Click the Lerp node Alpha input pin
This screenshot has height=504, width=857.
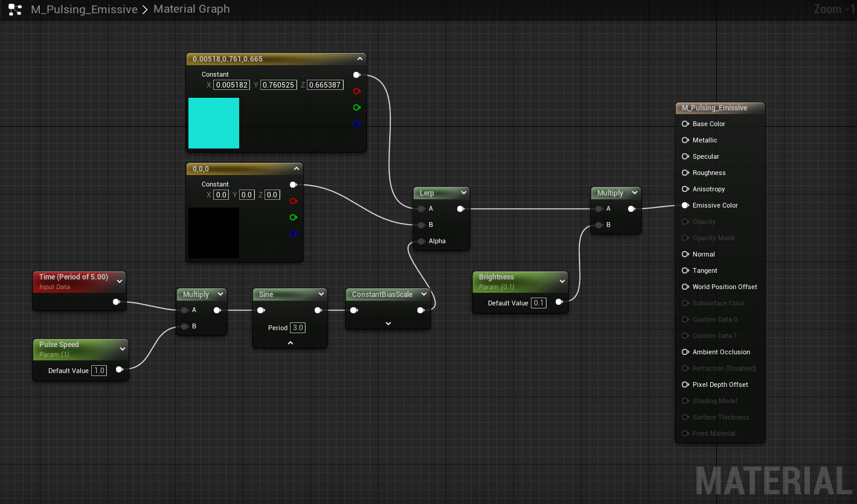point(421,241)
